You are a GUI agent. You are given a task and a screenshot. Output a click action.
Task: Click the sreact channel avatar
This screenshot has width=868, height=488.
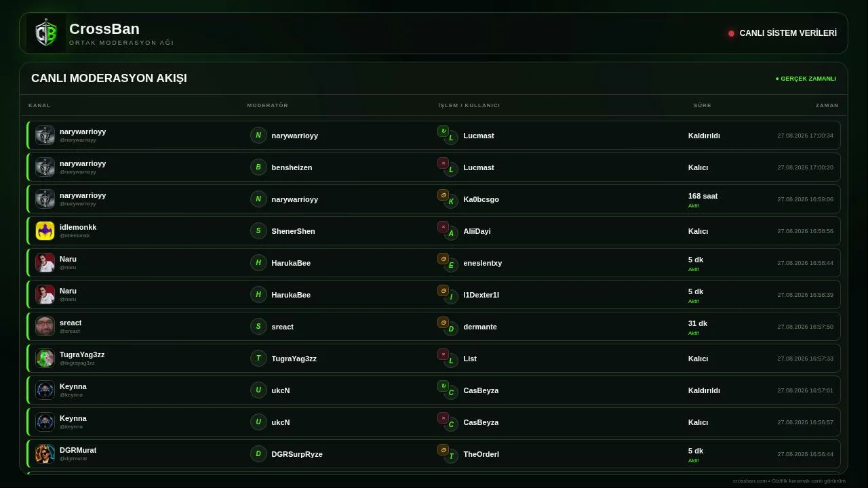pyautogui.click(x=45, y=327)
